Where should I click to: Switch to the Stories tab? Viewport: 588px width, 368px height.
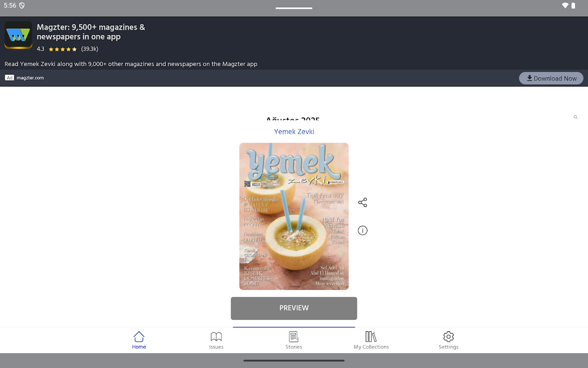(294, 340)
